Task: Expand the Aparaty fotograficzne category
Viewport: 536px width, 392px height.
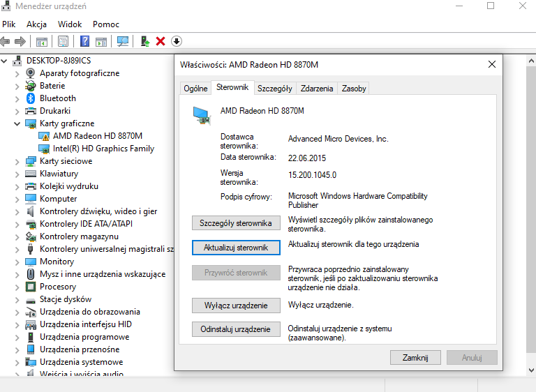Action: (17, 73)
